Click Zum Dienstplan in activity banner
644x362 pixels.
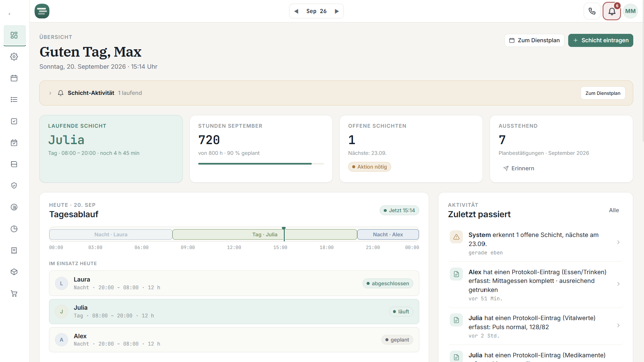603,93
